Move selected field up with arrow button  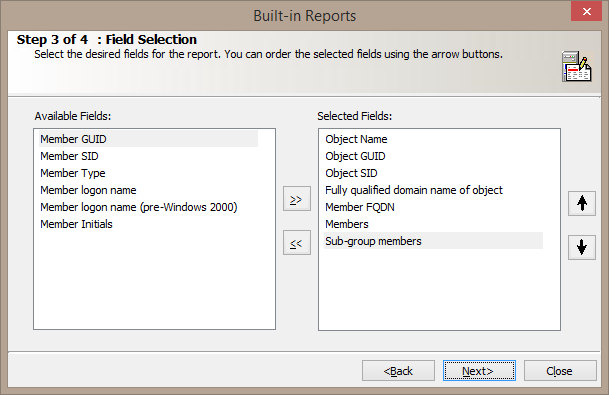(x=581, y=203)
